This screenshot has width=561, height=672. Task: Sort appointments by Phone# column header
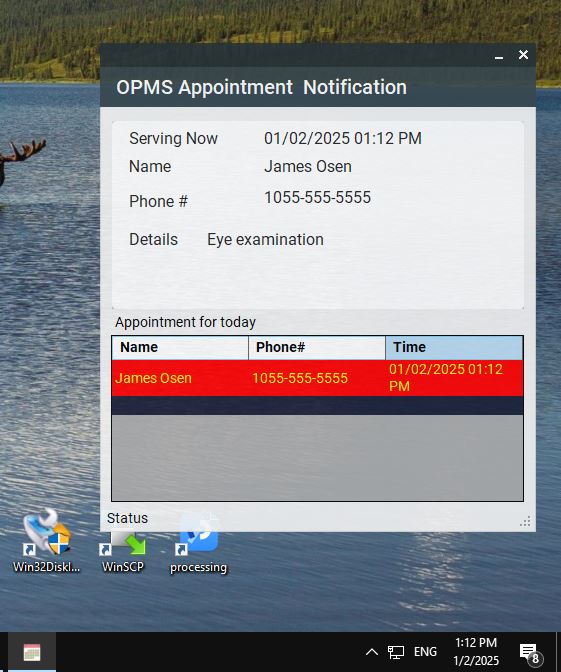click(x=317, y=348)
